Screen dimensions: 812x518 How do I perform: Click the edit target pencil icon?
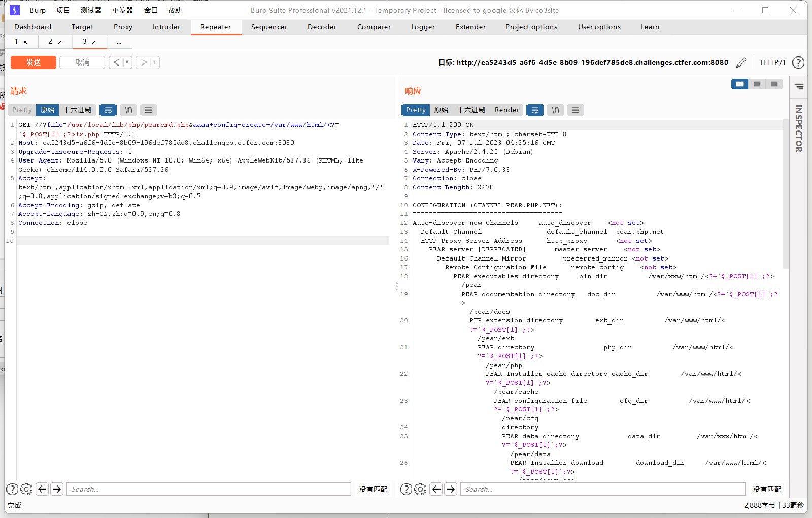pos(741,62)
